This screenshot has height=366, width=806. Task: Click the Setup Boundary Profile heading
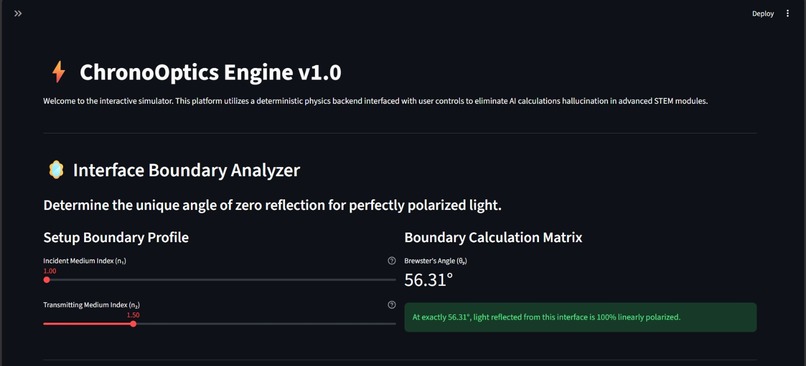click(x=116, y=237)
